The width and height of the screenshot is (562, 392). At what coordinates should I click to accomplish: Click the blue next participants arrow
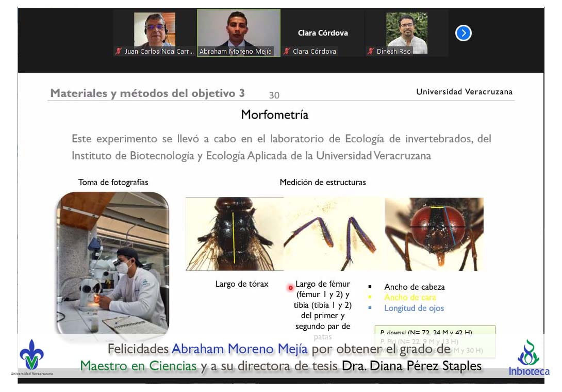463,34
